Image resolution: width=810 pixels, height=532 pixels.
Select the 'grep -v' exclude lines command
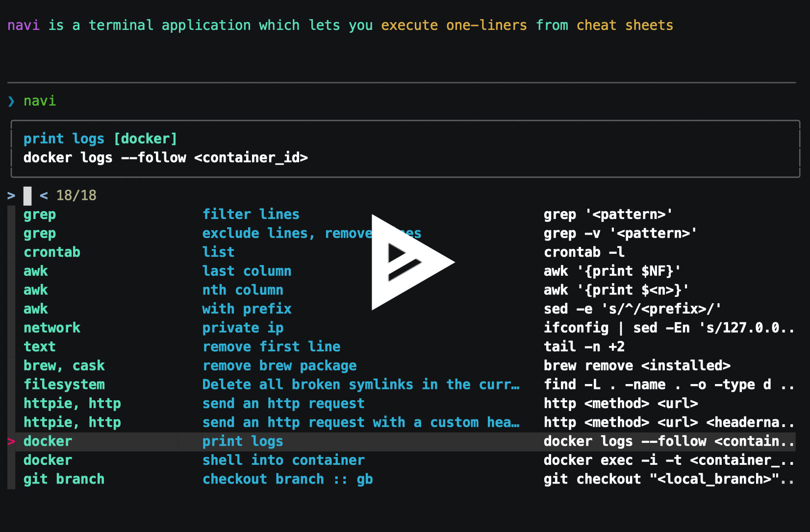click(x=620, y=234)
